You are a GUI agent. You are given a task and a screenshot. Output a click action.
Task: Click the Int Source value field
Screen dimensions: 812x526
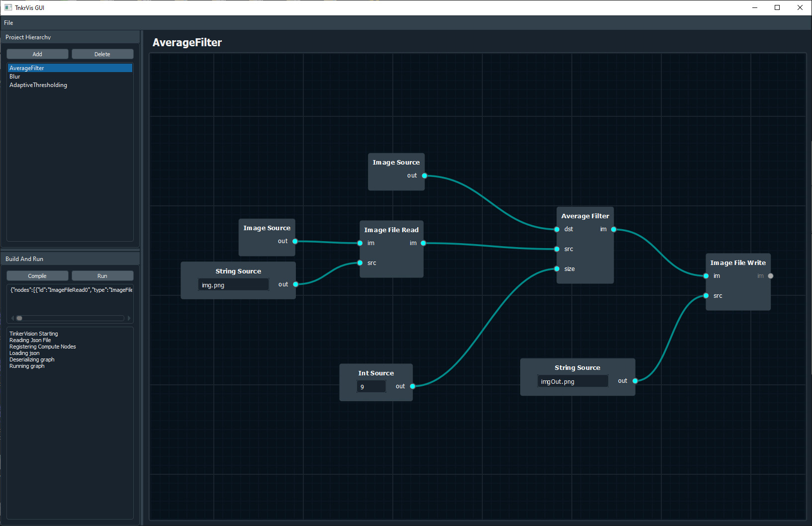371,386
